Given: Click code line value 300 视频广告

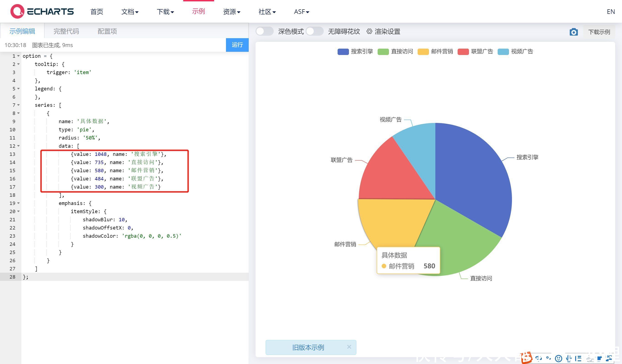Looking at the screenshot, I should pyautogui.click(x=115, y=187).
